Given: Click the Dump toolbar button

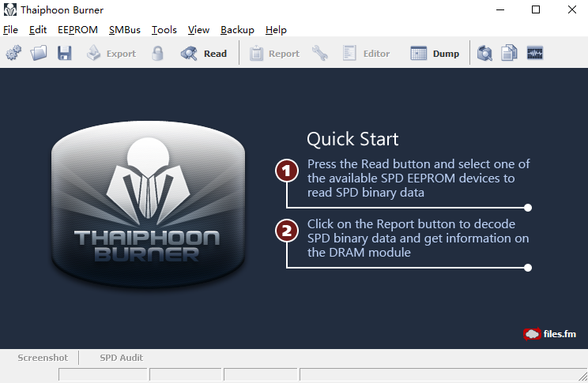Looking at the screenshot, I should 435,53.
